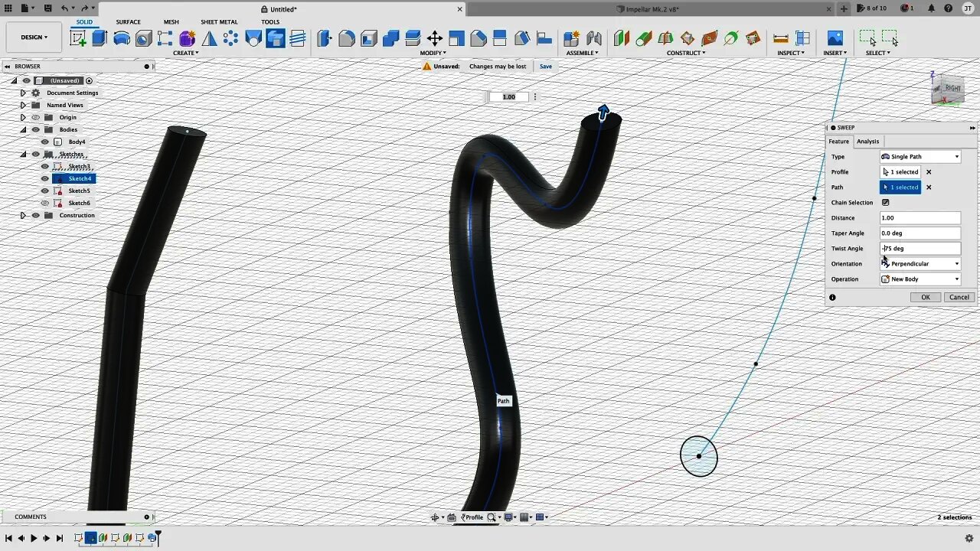This screenshot has height=551, width=980.
Task: Click the Twist Angle field
Action: click(x=920, y=249)
